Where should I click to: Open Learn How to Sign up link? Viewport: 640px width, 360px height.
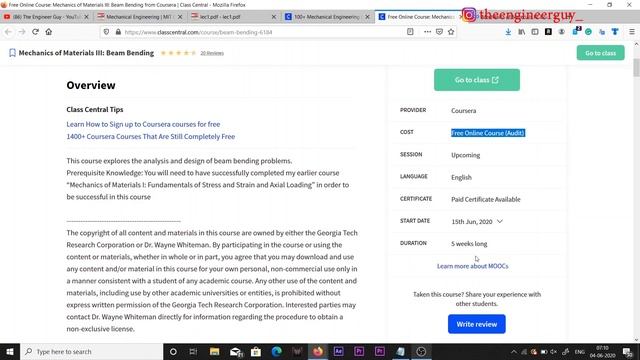(x=143, y=124)
